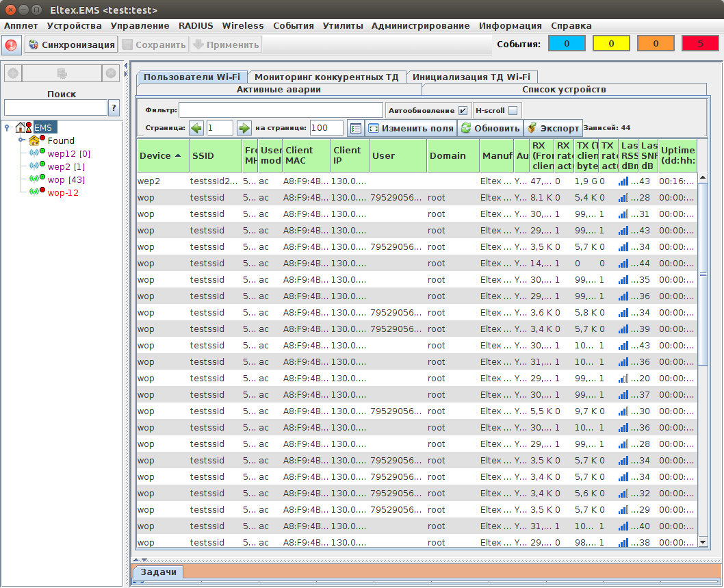Click the red events counter box
Viewport: 724px width, 588px height.
tap(699, 44)
